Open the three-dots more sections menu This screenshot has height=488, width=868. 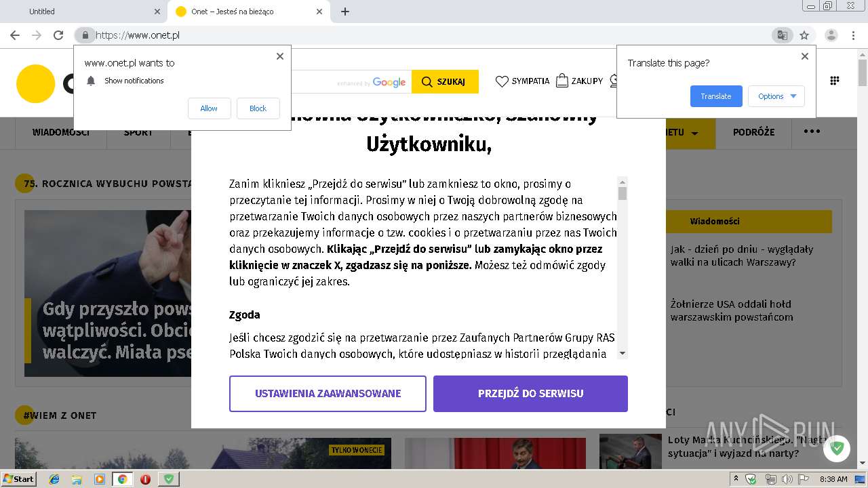tap(812, 132)
